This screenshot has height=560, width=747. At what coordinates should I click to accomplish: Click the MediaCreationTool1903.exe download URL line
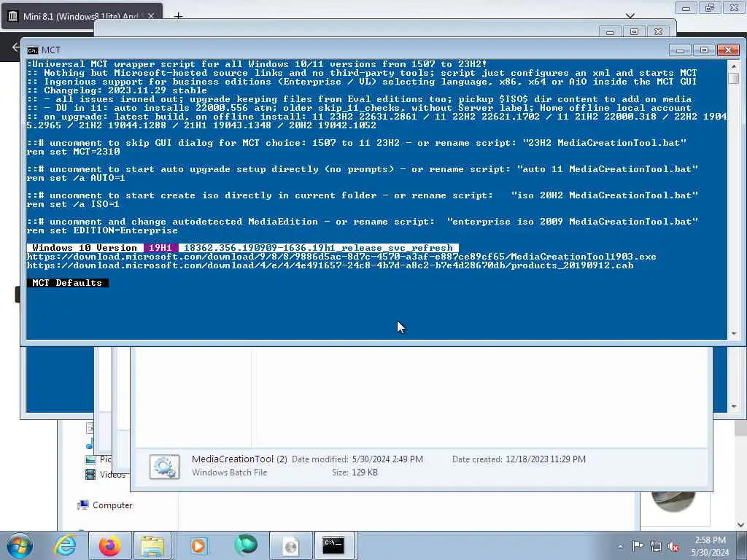[341, 257]
